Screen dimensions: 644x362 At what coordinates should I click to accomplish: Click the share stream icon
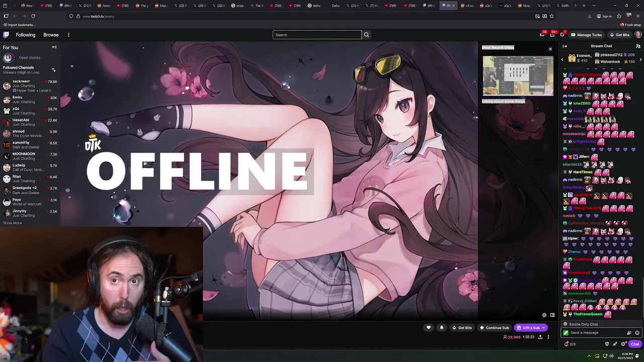tap(540, 337)
